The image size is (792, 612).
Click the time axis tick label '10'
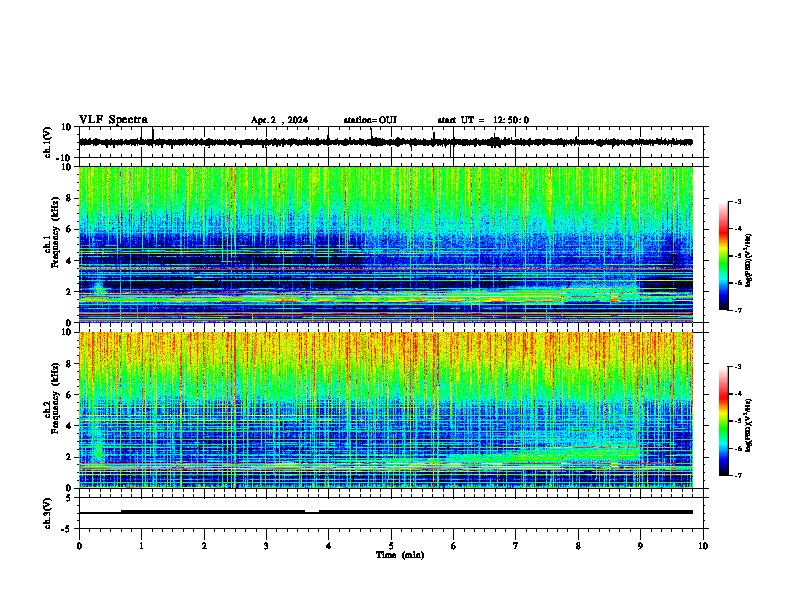pyautogui.click(x=703, y=546)
